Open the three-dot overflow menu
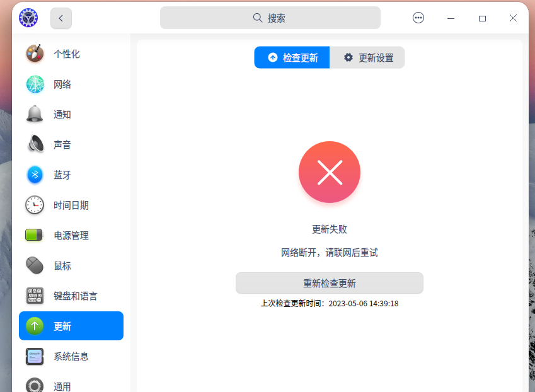This screenshot has width=535, height=392. (418, 18)
